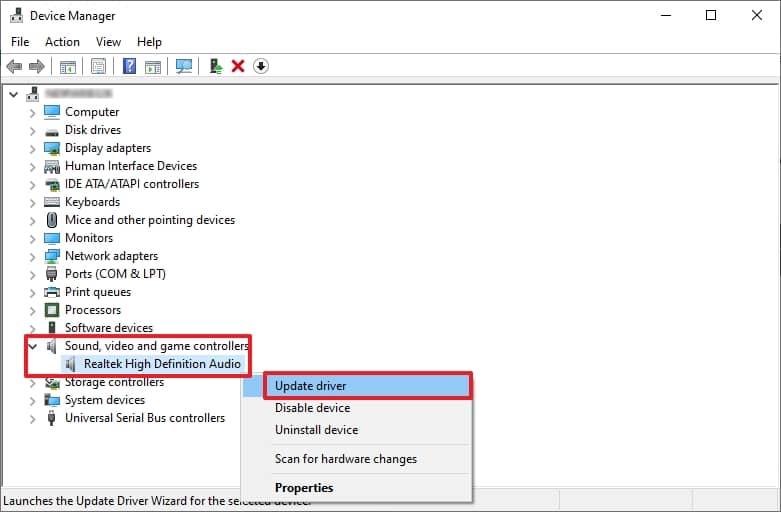The height and width of the screenshot is (512, 781).
Task: Expand the System devices chevron
Action: pos(32,400)
